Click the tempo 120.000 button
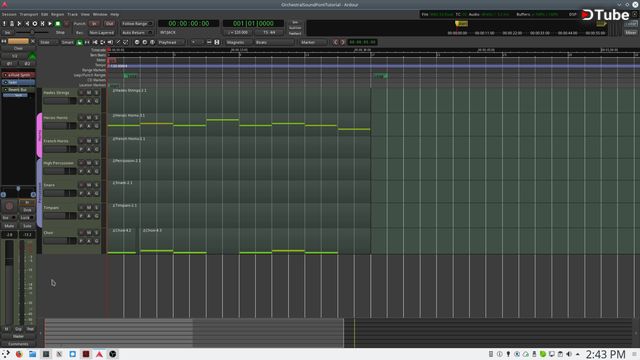This screenshot has width=640, height=360. (x=238, y=33)
